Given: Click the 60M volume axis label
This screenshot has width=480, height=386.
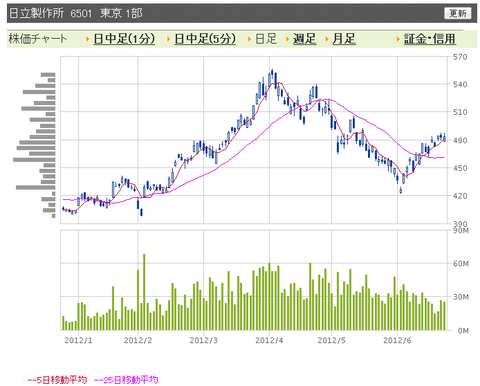Looking at the screenshot, I should [x=461, y=264].
